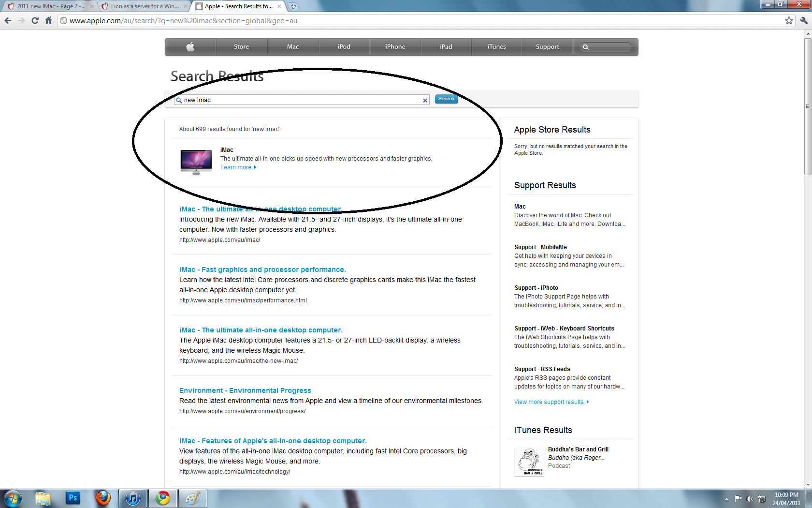Viewport: 812px width, 508px height.
Task: Open the Windows Start menu orb
Action: [13, 498]
